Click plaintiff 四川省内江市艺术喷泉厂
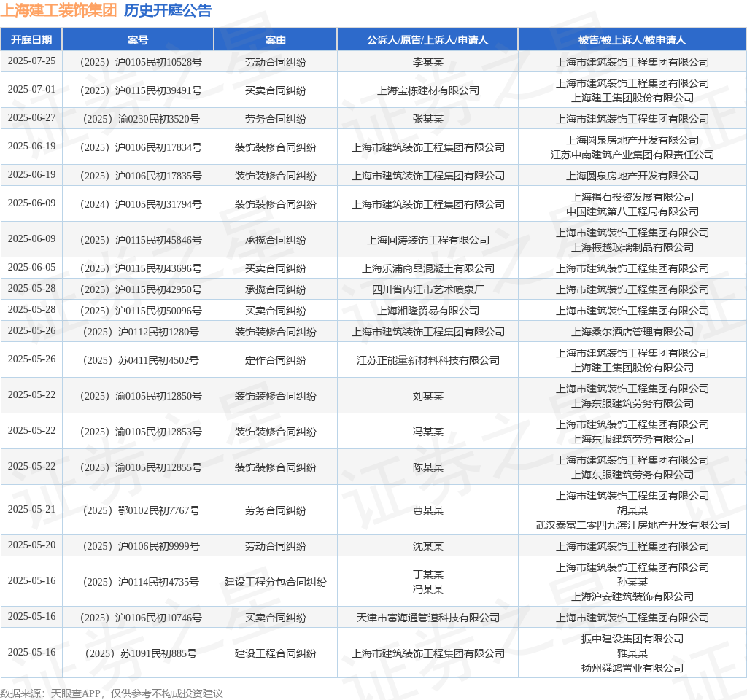The width and height of the screenshot is (747, 700). click(427, 289)
